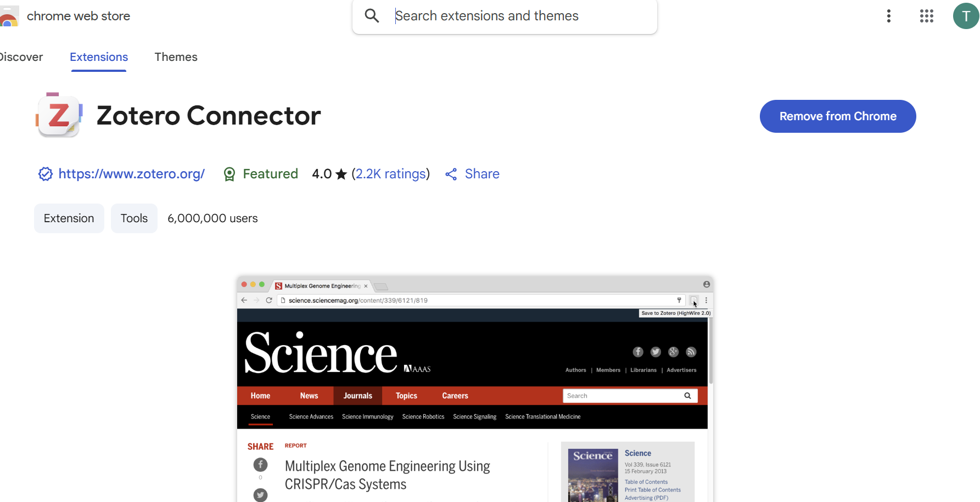Image resolution: width=980 pixels, height=502 pixels.
Task: Click the Chrome Web Store logo icon
Action: click(8, 16)
